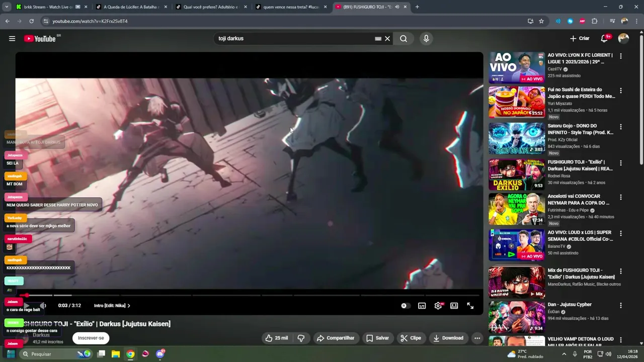644x362 pixels.
Task: Seek on the video progress bar
Action: click(x=249, y=295)
